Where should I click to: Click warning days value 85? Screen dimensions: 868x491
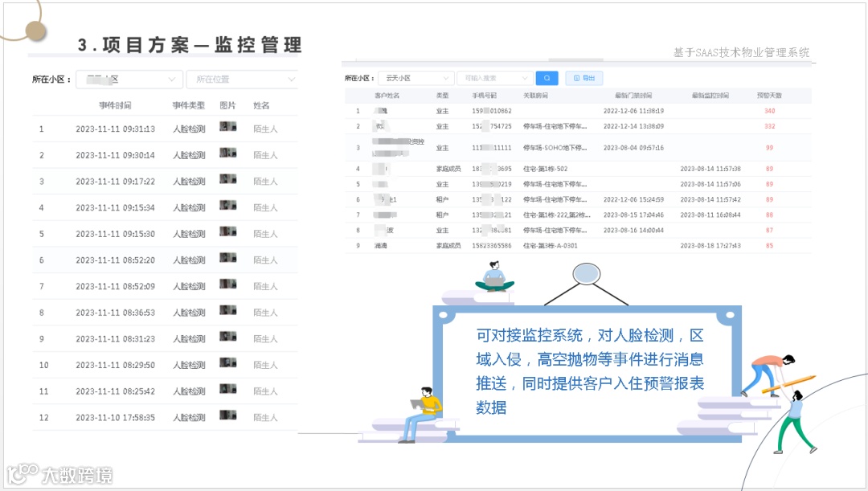[769, 246]
